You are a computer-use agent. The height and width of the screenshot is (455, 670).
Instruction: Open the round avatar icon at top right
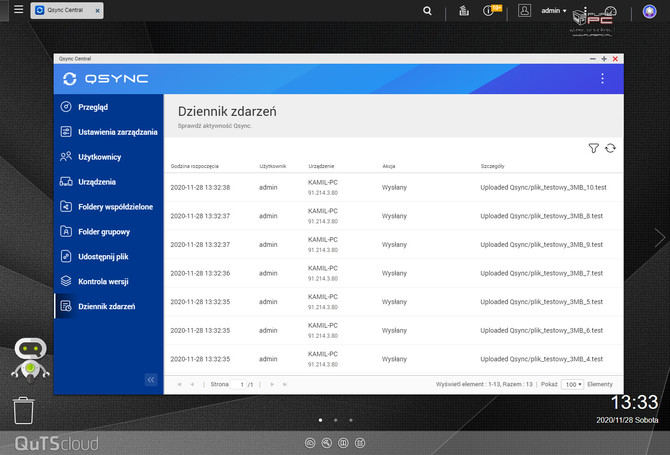coord(649,11)
